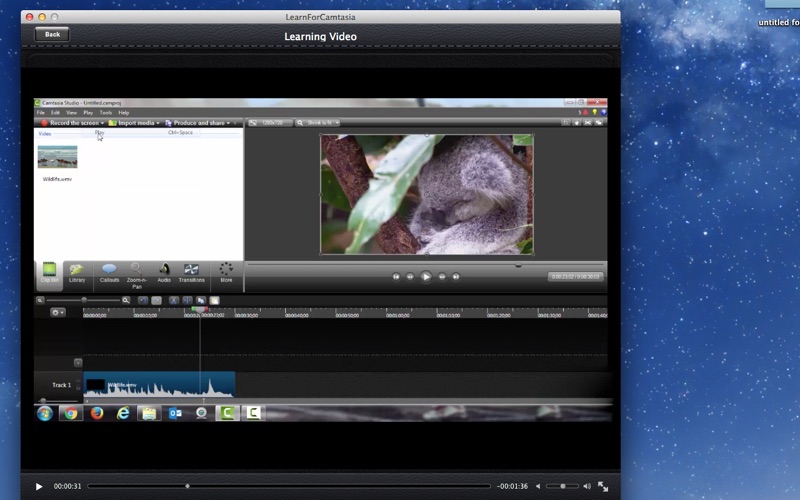Open the Edit menu in Camtasia Studio
Image resolution: width=800 pixels, height=500 pixels.
point(55,113)
